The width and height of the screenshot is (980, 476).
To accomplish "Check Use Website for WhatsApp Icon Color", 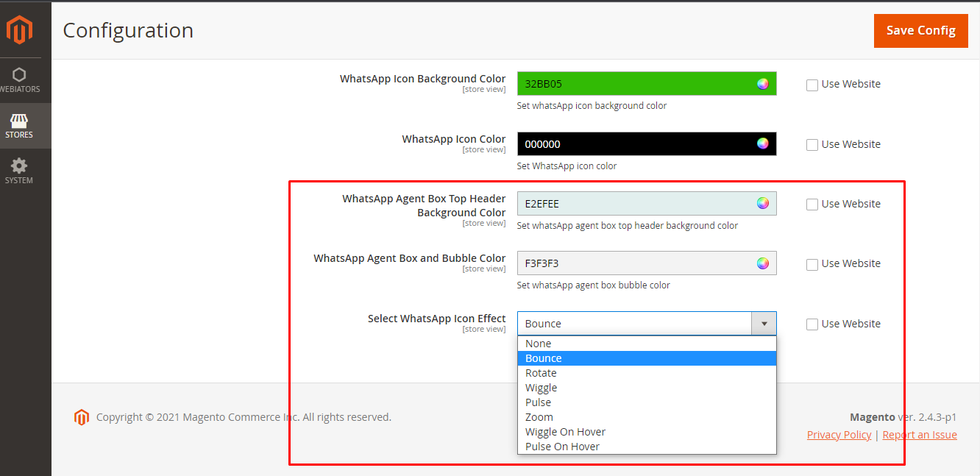I will [x=812, y=145].
